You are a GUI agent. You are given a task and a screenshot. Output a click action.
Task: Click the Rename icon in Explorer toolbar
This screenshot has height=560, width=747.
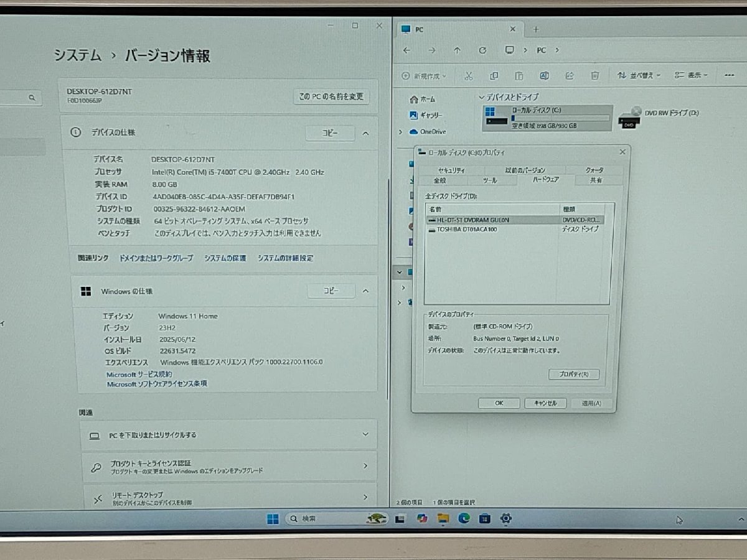click(544, 75)
